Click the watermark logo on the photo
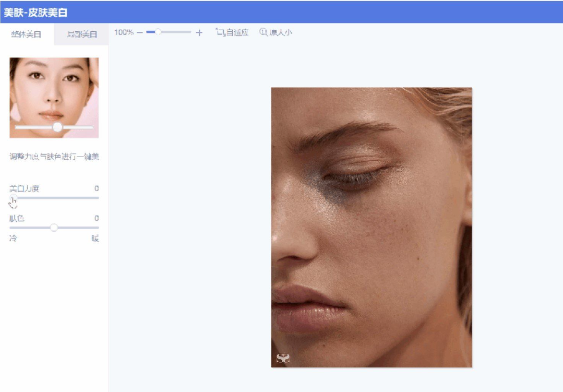Image resolution: width=563 pixels, height=392 pixels. (283, 358)
